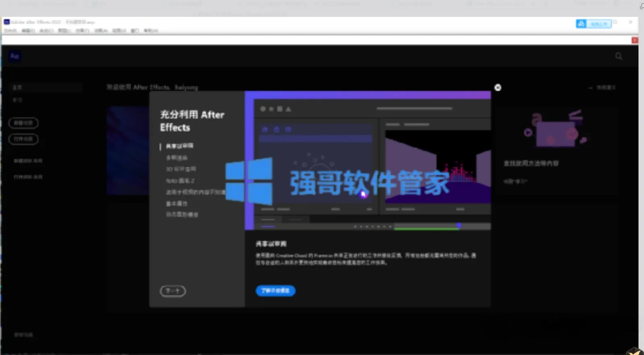Open the Edit menu

pyautogui.click(x=28, y=31)
